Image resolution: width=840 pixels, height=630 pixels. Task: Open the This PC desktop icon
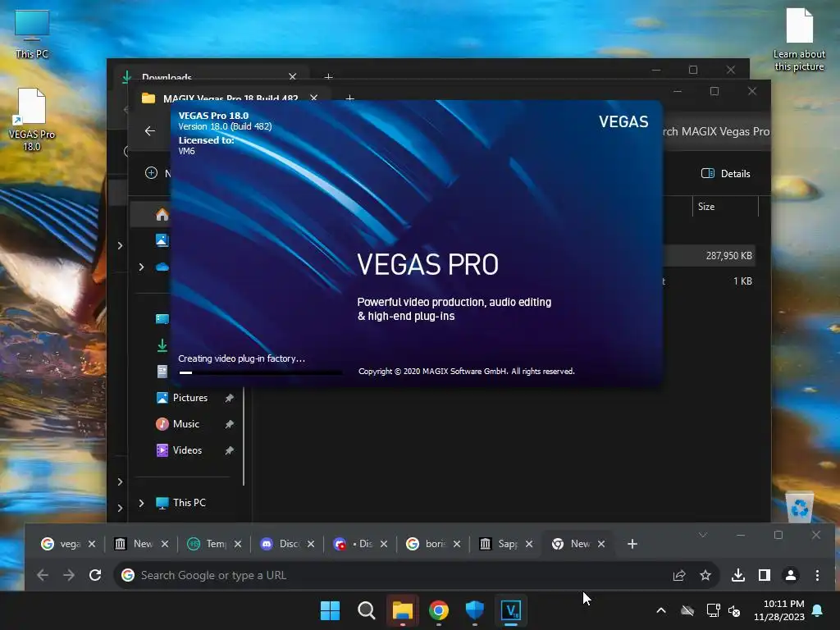click(32, 33)
